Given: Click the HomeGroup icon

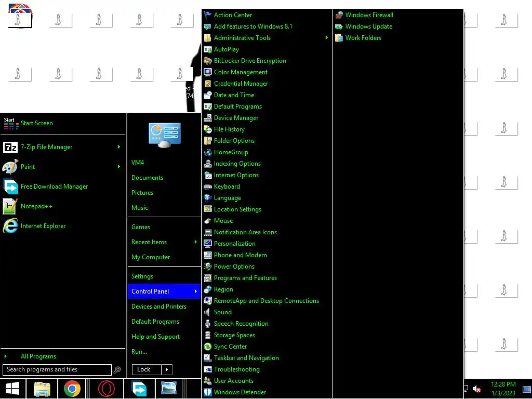Looking at the screenshot, I should (x=208, y=152).
